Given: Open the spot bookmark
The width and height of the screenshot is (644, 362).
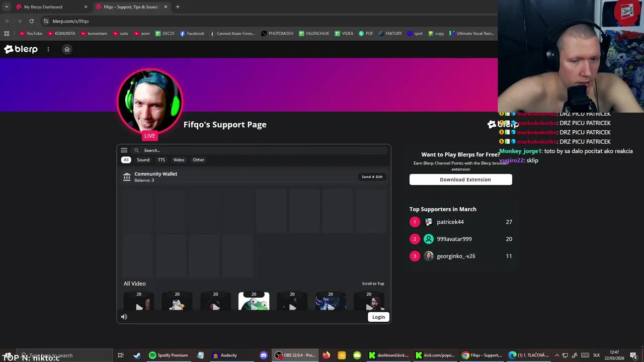Looking at the screenshot, I should [415, 34].
